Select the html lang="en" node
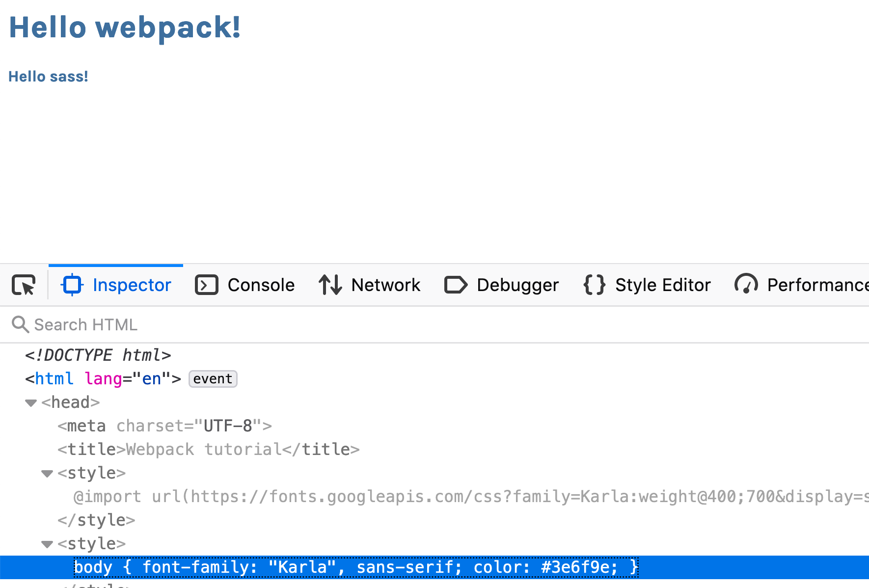Viewport: 869px width, 588px height. 103,378
